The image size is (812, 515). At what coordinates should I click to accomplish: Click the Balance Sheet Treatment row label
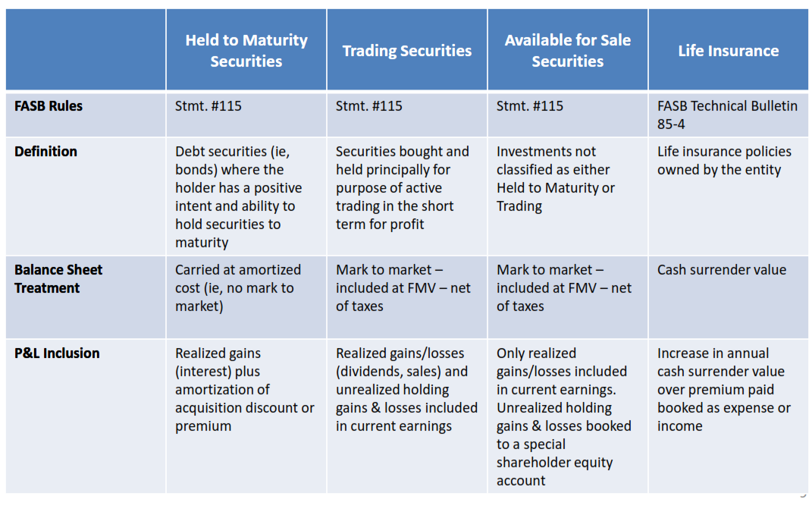(x=58, y=279)
